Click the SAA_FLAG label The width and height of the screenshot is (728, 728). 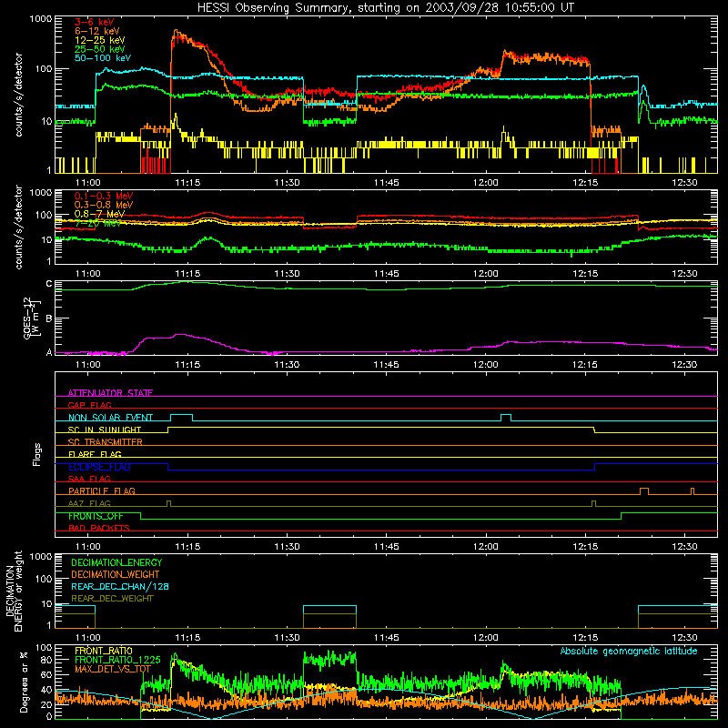point(89,479)
